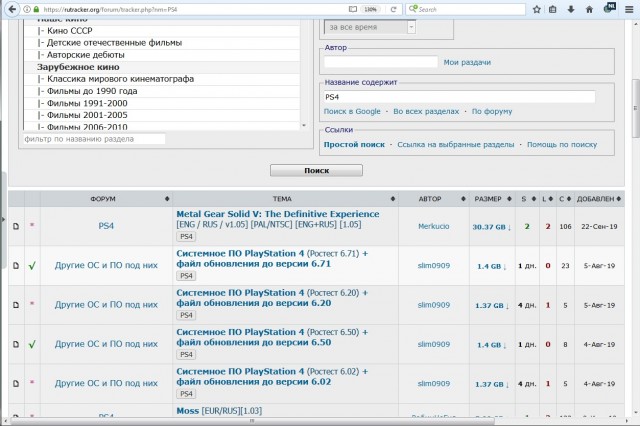Open the bookmarks library icon

(553, 9)
